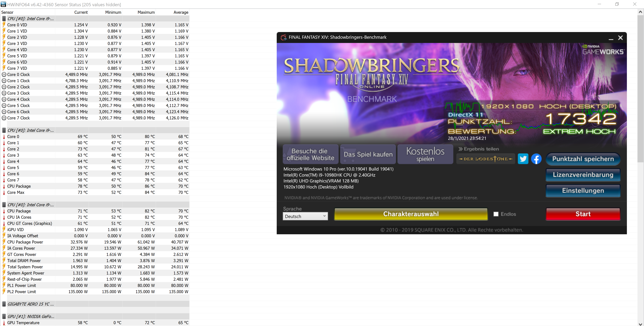Click the Core Max thermometer icon
644x326 pixels.
coord(4,192)
